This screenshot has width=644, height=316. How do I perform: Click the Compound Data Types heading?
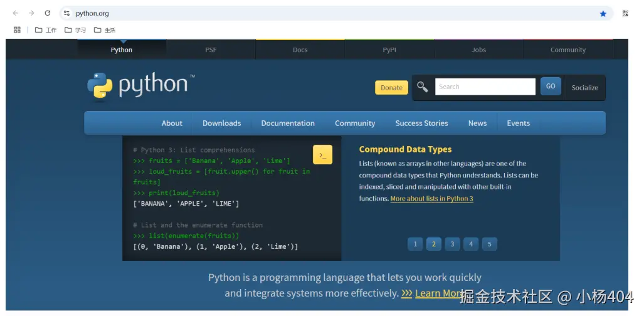[405, 150]
